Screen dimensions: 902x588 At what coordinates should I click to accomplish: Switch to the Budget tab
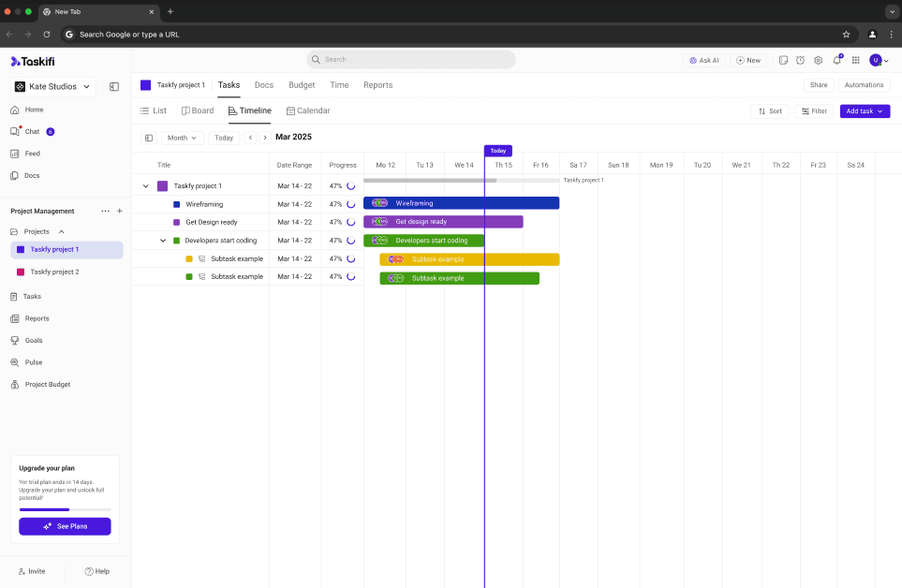point(302,85)
